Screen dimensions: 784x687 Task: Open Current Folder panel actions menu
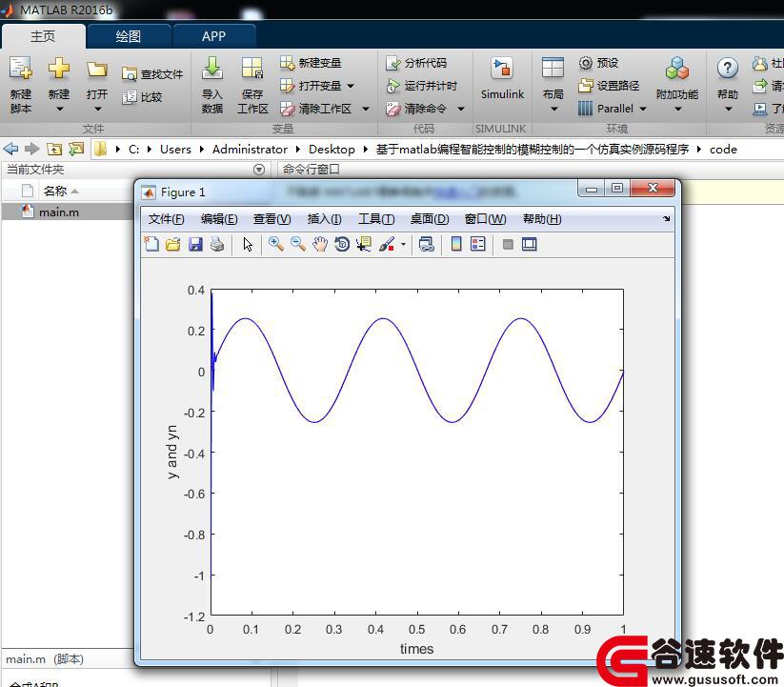[x=259, y=170]
